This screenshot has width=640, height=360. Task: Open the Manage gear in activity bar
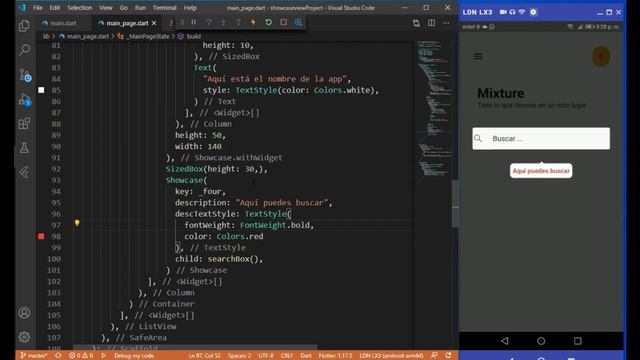click(24, 337)
